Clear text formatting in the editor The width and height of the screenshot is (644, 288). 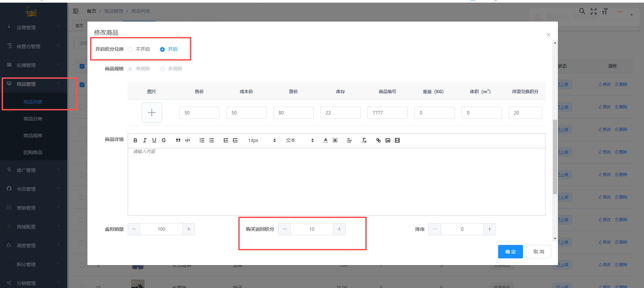pos(364,140)
